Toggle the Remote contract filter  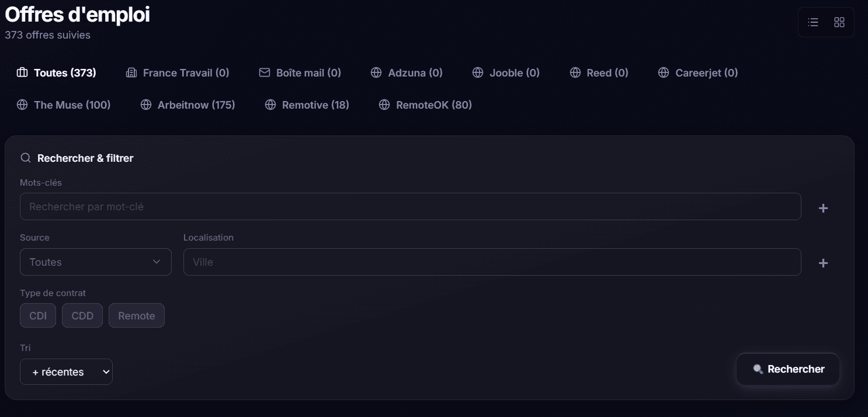tap(137, 315)
